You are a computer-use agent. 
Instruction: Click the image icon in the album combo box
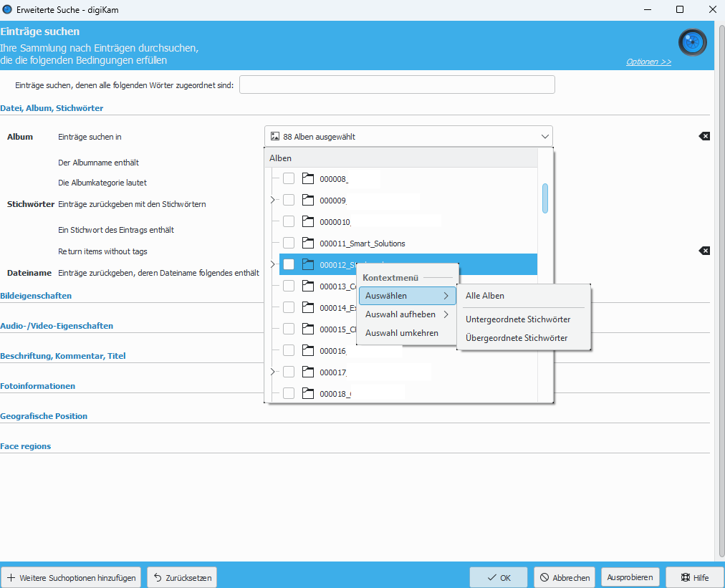point(275,136)
